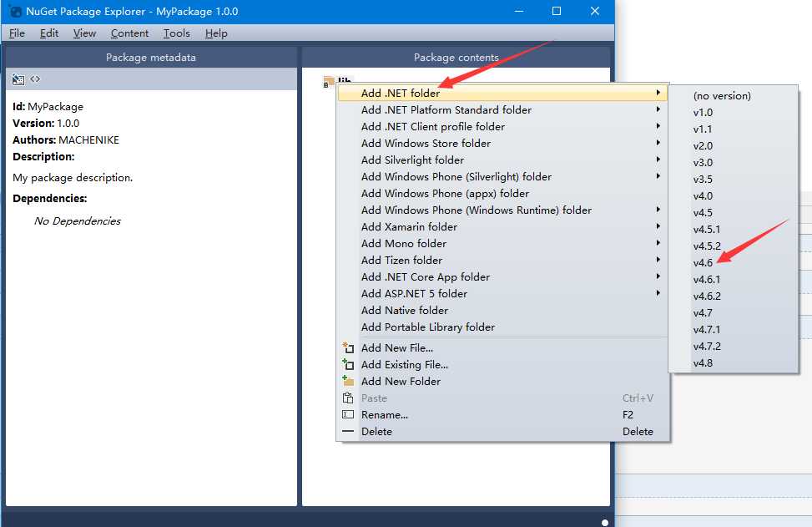The width and height of the screenshot is (812, 527).
Task: Open Add Tizen folder submenu
Action: pos(502,260)
